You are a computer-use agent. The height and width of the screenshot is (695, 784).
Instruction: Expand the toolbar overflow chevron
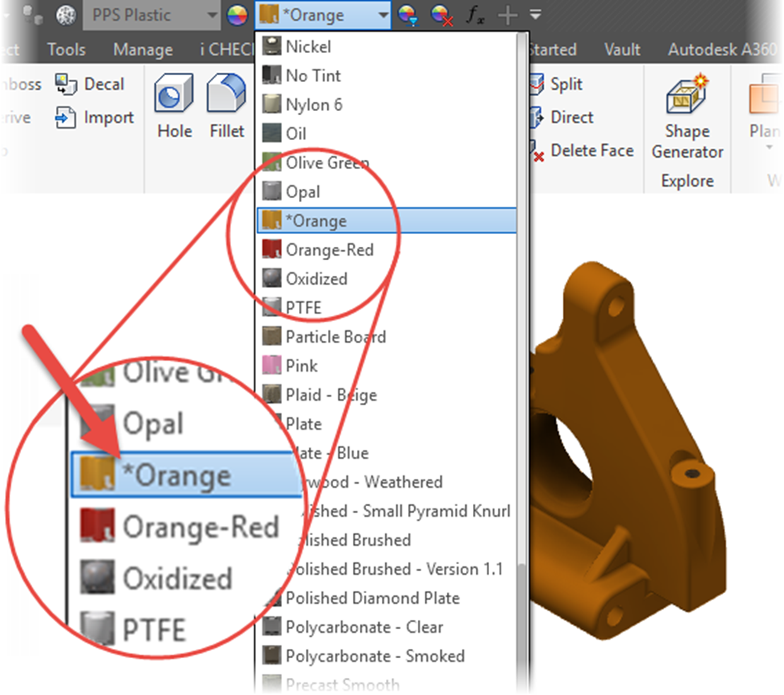click(x=535, y=14)
